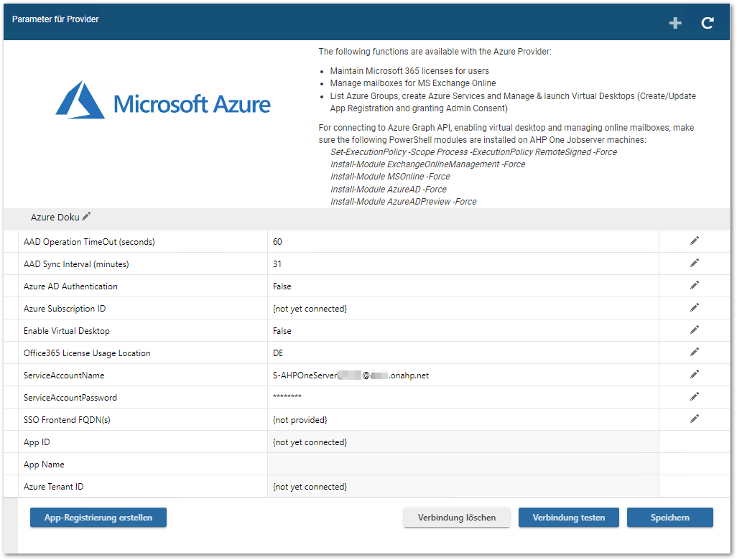Click AAD Sync Interval (minutes) label
Viewport: 737px width, 560px height.
click(76, 264)
